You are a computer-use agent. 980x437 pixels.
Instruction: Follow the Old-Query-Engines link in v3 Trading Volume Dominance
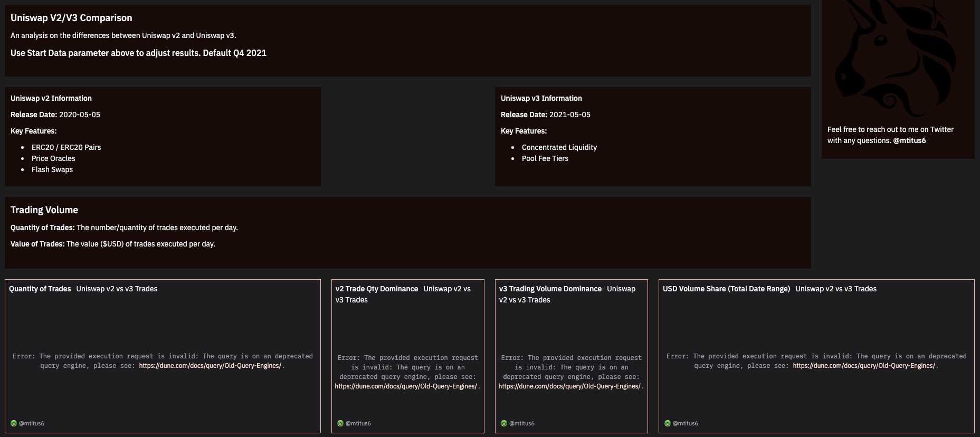tap(569, 386)
